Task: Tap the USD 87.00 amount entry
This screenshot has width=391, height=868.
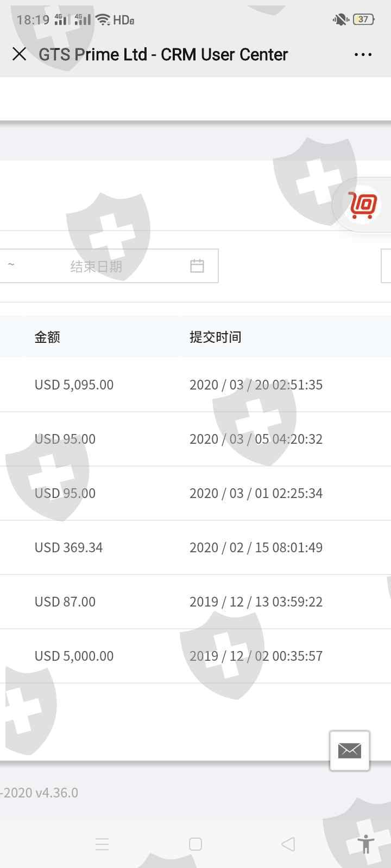Action: tap(65, 602)
